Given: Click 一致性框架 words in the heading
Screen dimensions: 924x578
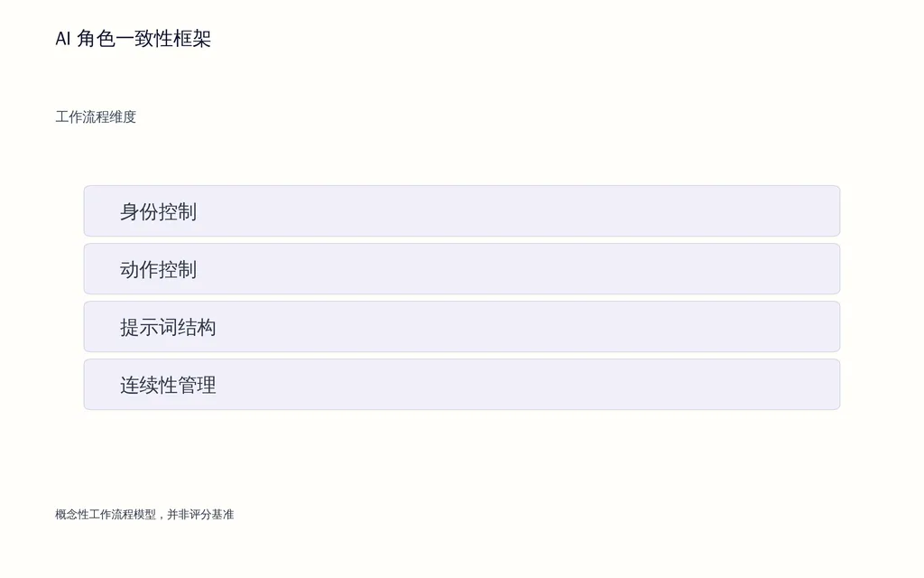Looking at the screenshot, I should 163,39.
